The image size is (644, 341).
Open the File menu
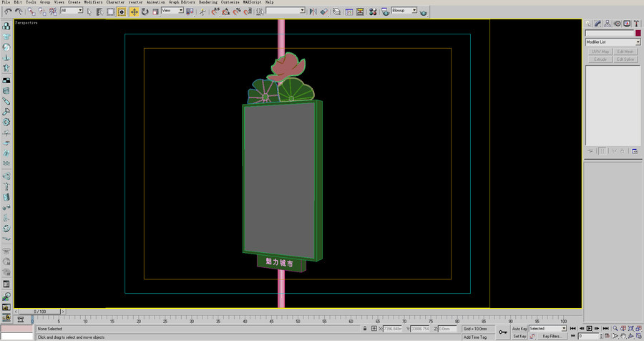click(x=6, y=2)
